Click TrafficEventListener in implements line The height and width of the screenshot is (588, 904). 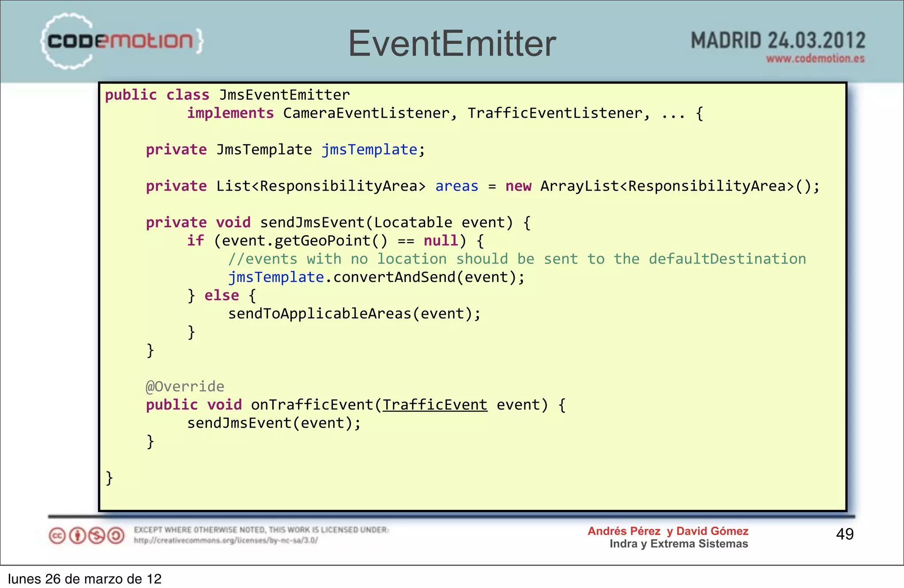(554, 113)
